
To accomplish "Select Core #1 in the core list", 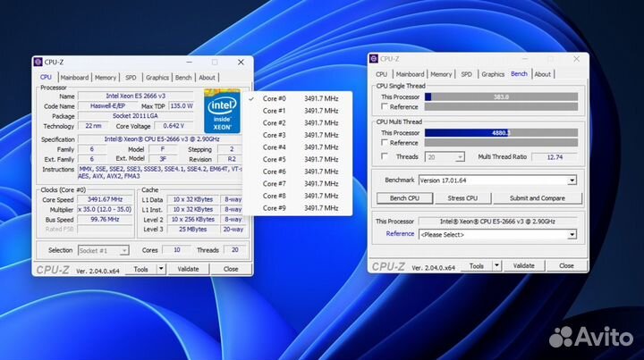I will point(297,111).
